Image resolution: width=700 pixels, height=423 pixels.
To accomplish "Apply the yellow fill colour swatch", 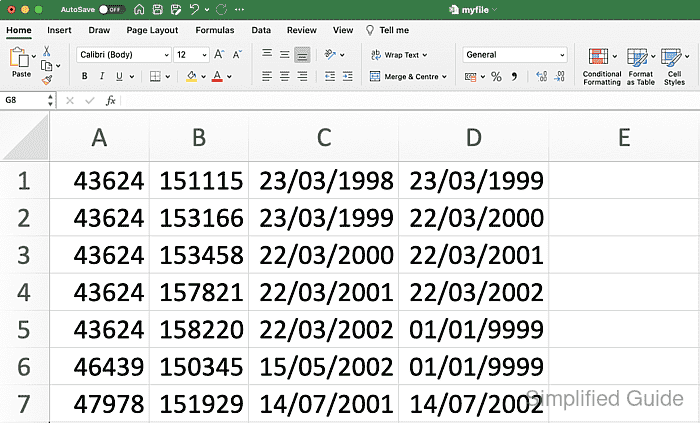I will [x=191, y=76].
